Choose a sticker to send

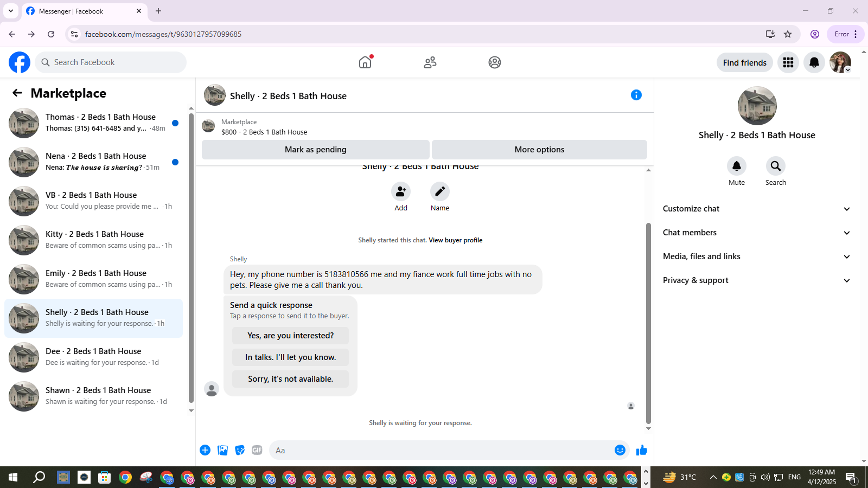[x=240, y=450]
